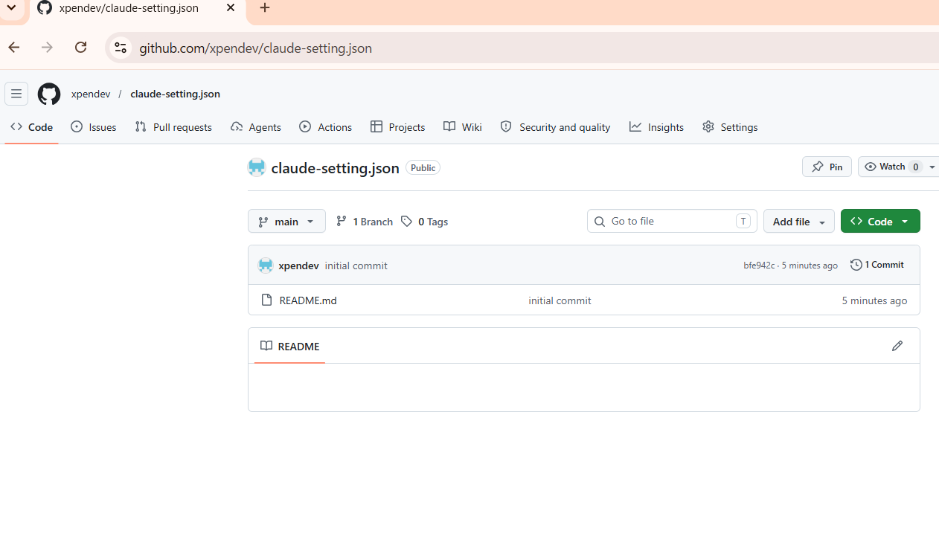The width and height of the screenshot is (939, 560).
Task: Open the green Code dropdown button
Action: pyautogui.click(x=880, y=222)
